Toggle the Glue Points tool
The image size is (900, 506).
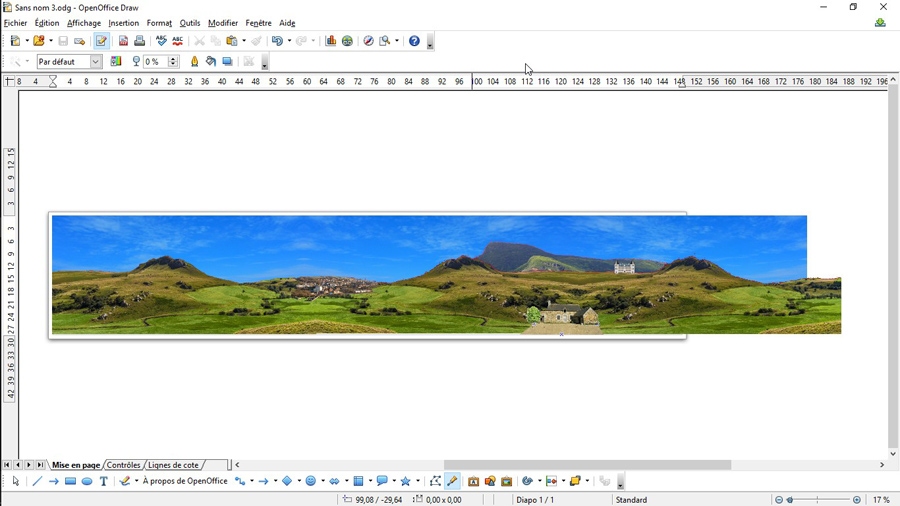coord(452,481)
